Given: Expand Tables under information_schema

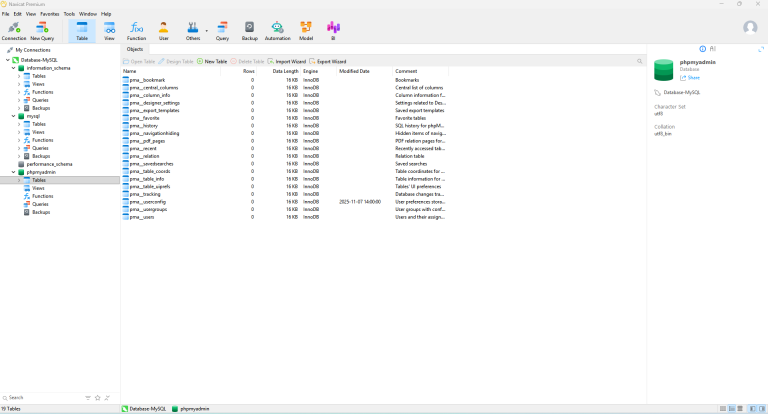Looking at the screenshot, I should (x=19, y=76).
